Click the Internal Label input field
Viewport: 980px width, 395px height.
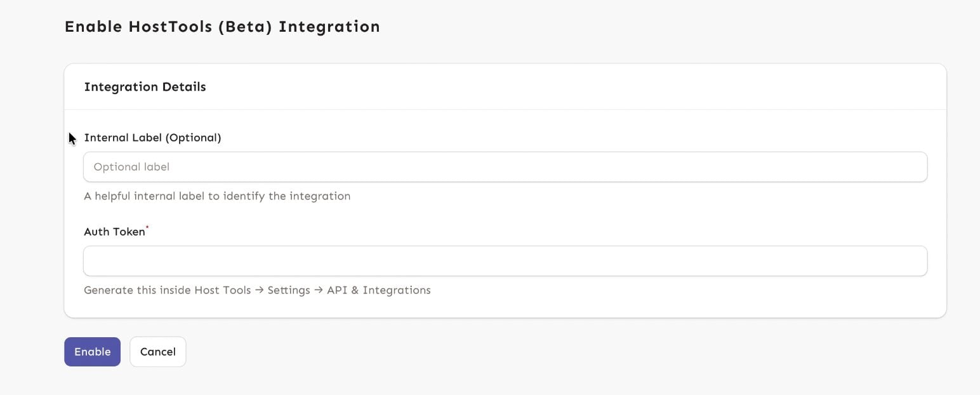point(505,166)
